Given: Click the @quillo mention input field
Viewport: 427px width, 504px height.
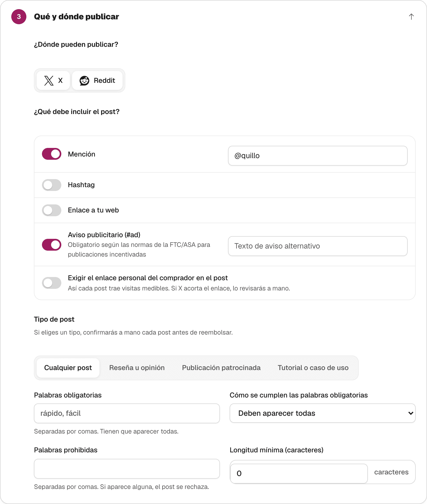Looking at the screenshot, I should click(x=318, y=156).
